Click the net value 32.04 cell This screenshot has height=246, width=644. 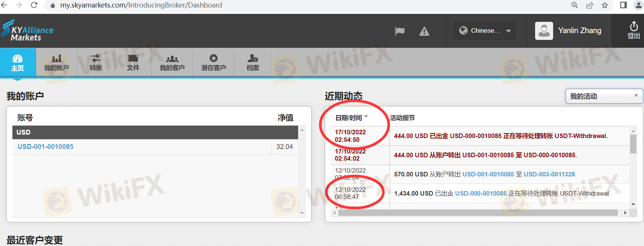click(284, 147)
